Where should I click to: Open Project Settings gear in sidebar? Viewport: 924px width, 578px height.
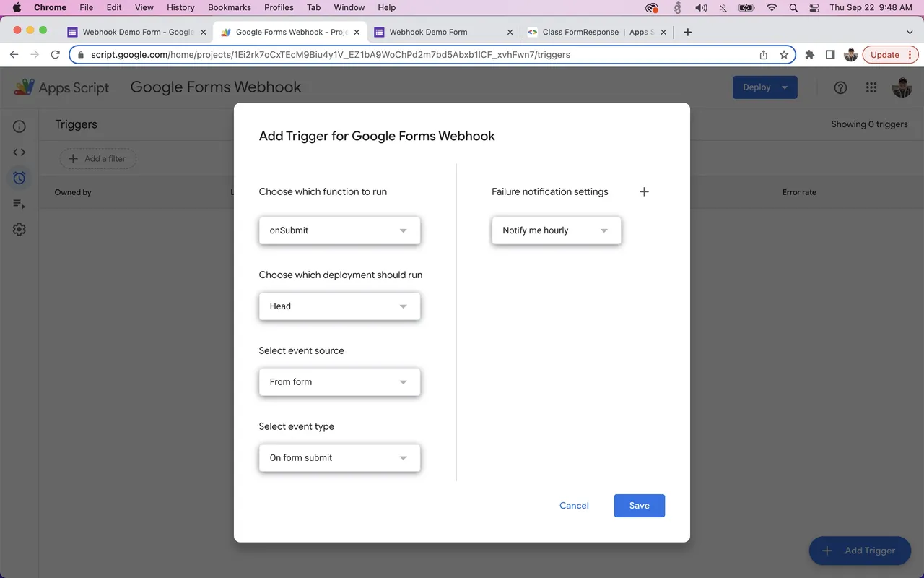tap(19, 229)
